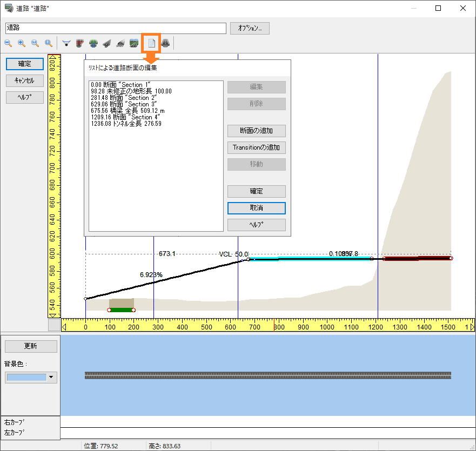The width and height of the screenshot is (476, 451).
Task: Click the Transitionの追加 button
Action: (256, 147)
